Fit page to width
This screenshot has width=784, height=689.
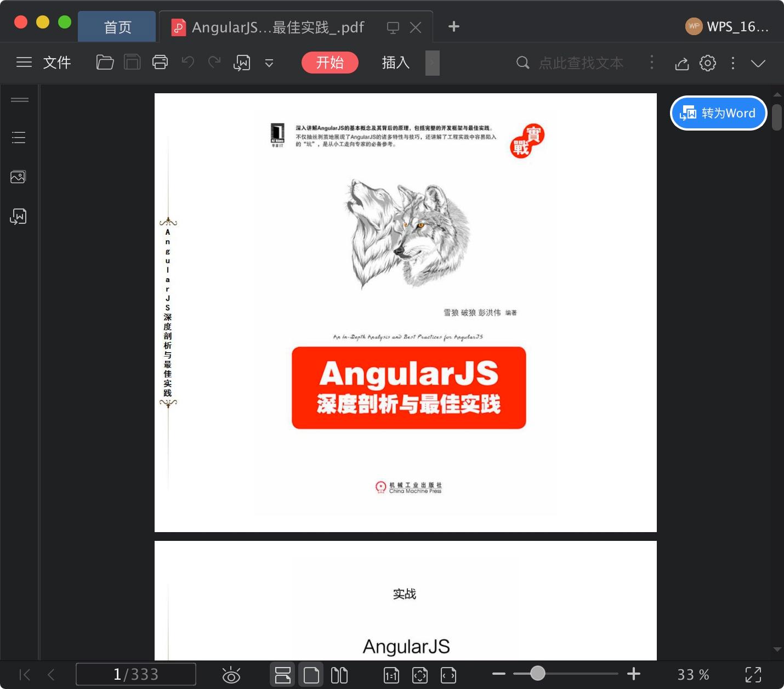(448, 675)
